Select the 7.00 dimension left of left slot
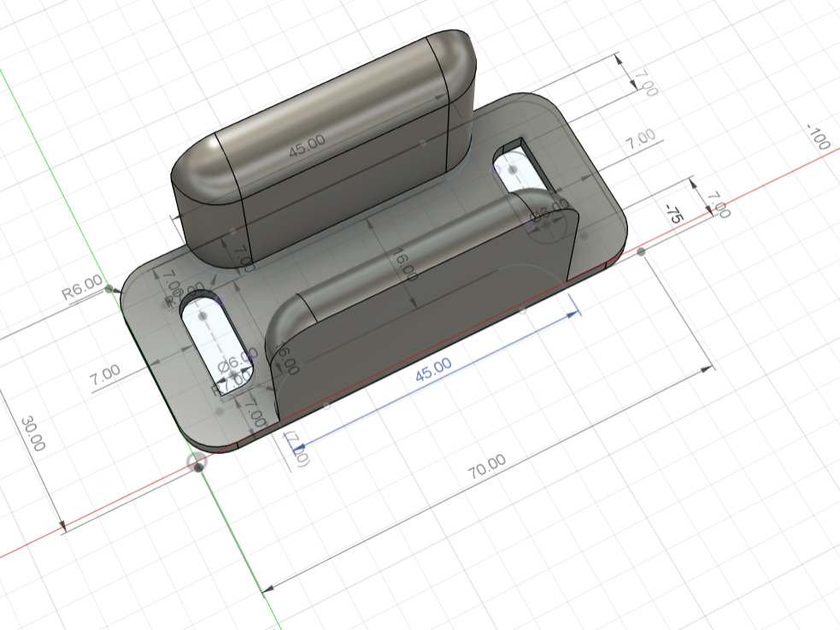840x630 pixels. 105,375
